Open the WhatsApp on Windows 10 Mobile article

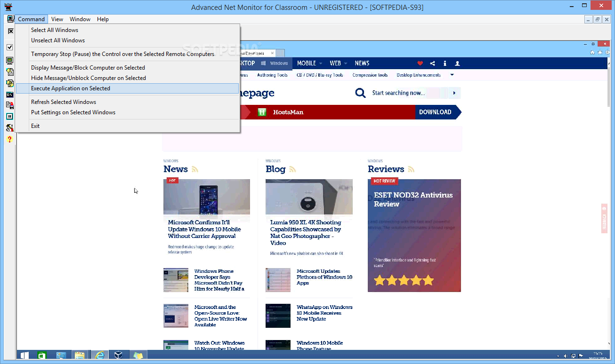[x=324, y=313]
